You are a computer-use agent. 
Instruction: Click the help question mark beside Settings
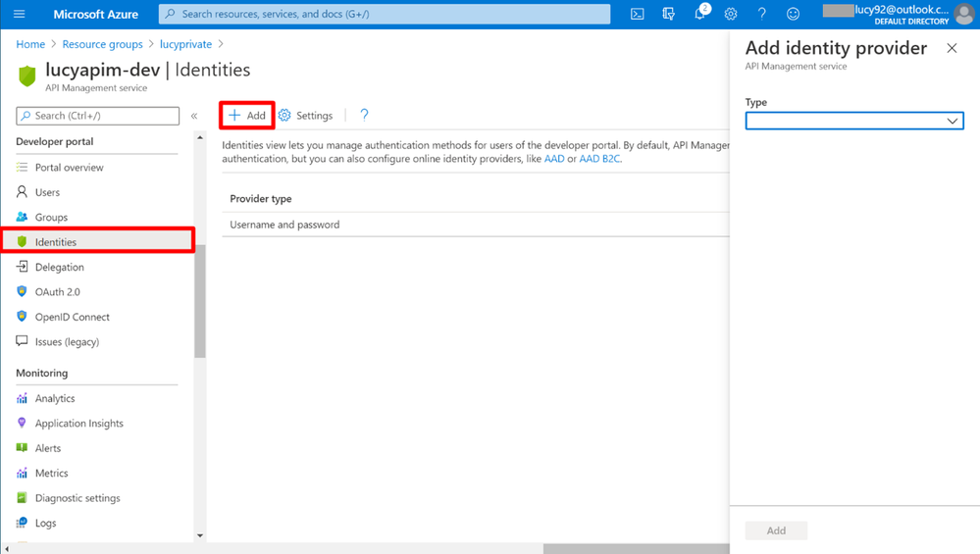coord(364,115)
